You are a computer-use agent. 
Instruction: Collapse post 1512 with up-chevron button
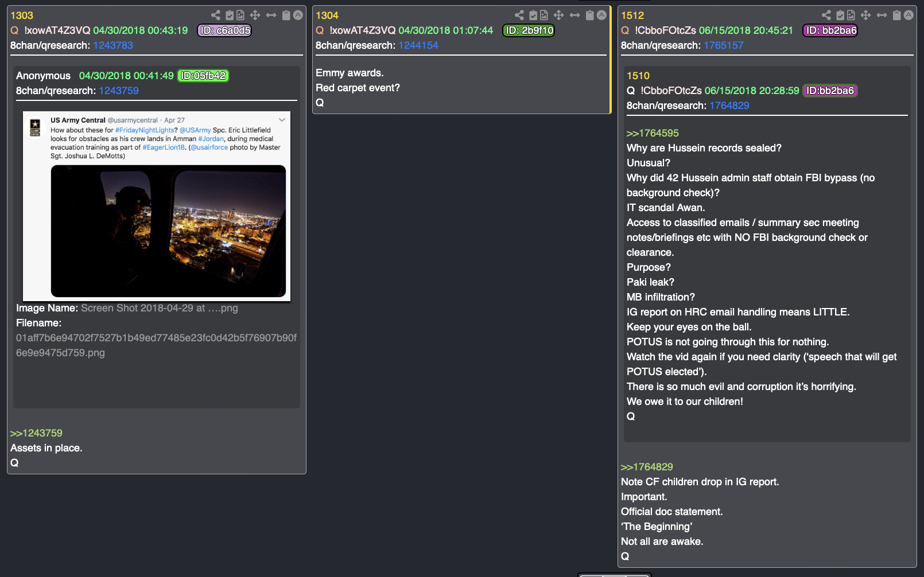(909, 15)
